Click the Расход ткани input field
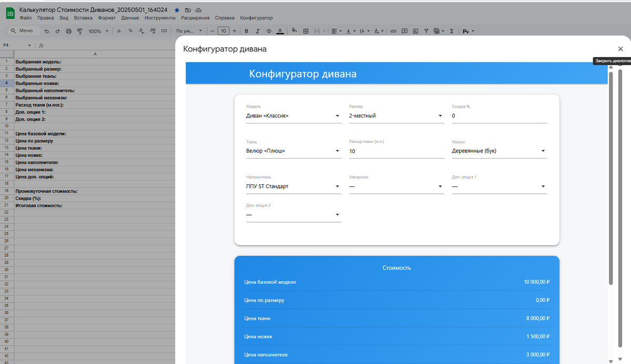The width and height of the screenshot is (631, 364). tap(396, 151)
